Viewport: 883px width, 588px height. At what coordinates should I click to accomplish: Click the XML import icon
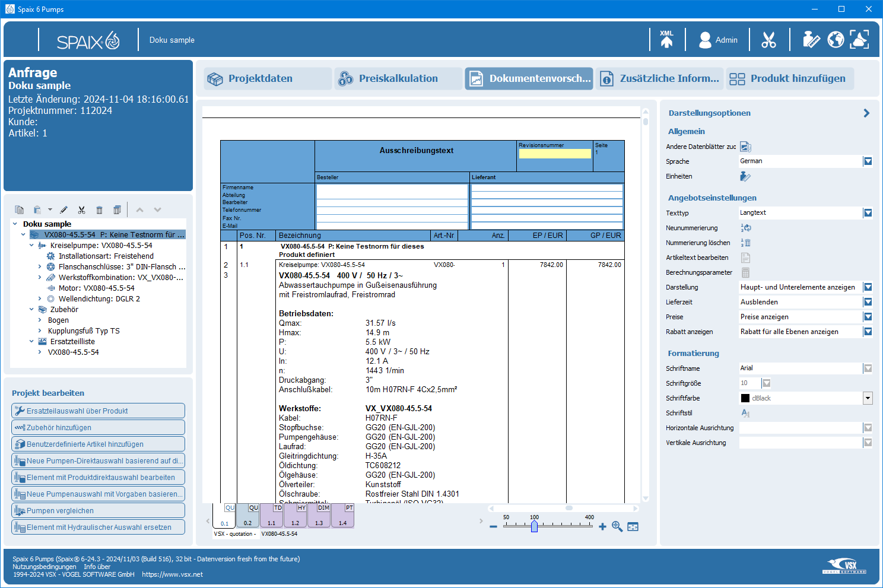pos(666,39)
